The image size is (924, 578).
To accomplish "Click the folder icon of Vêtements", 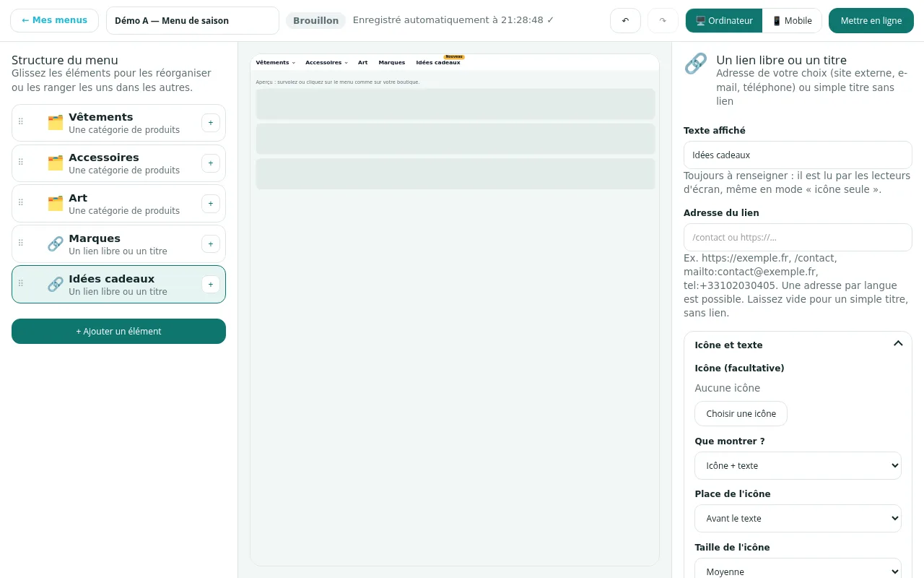I will click(56, 123).
